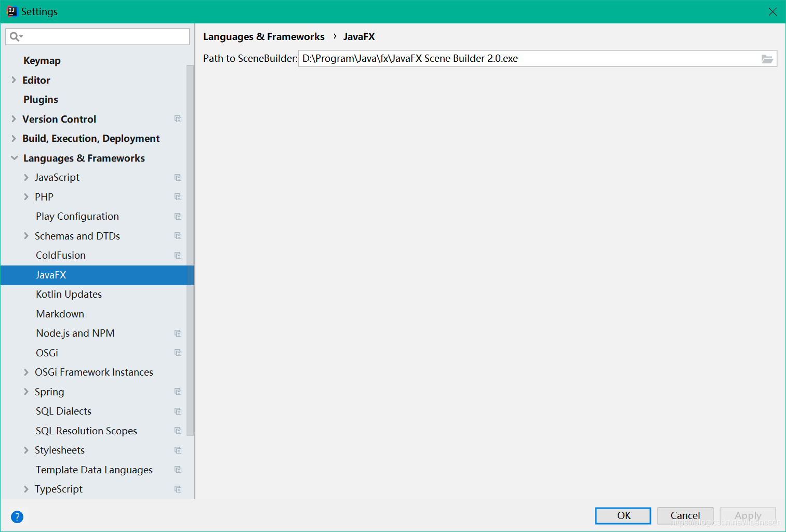786x532 pixels.
Task: Select Node.js and NPM entry
Action: click(x=75, y=334)
